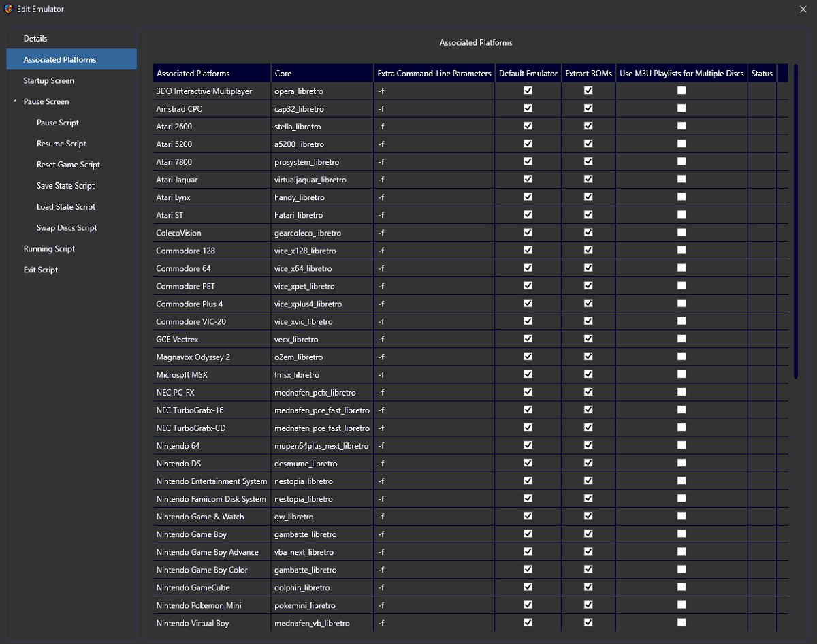Select the gearcoleco_libretro core cell
817x644 pixels.
[x=322, y=233]
